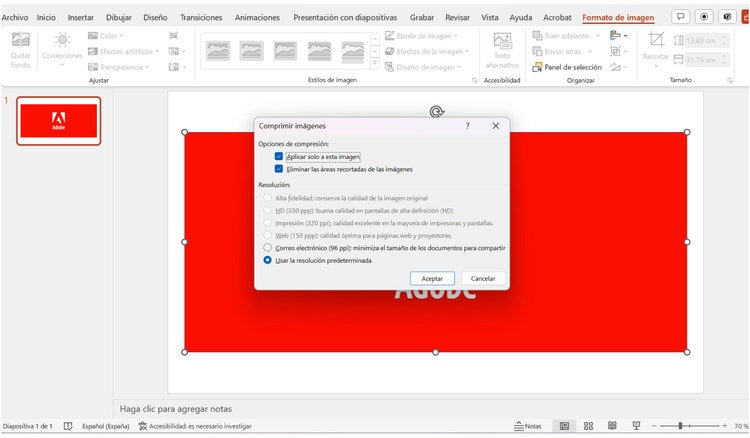Image resolution: width=750 pixels, height=438 pixels.
Task: Click the comments icon in title area
Action: point(681,17)
